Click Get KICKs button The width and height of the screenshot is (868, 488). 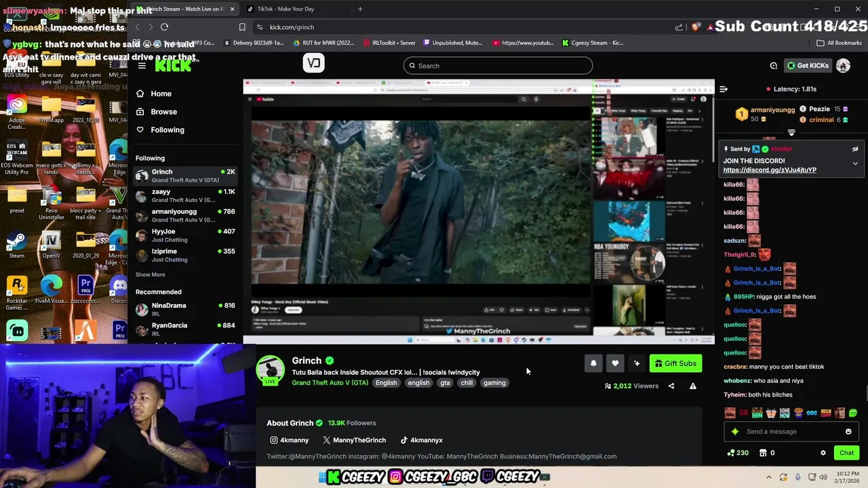point(808,66)
